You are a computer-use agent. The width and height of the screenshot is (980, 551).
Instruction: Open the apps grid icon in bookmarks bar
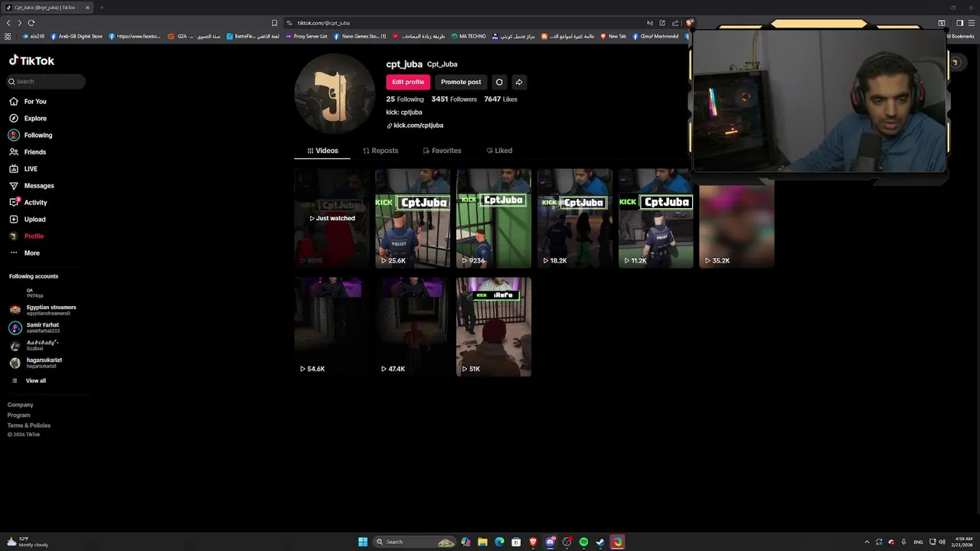pyautogui.click(x=8, y=36)
